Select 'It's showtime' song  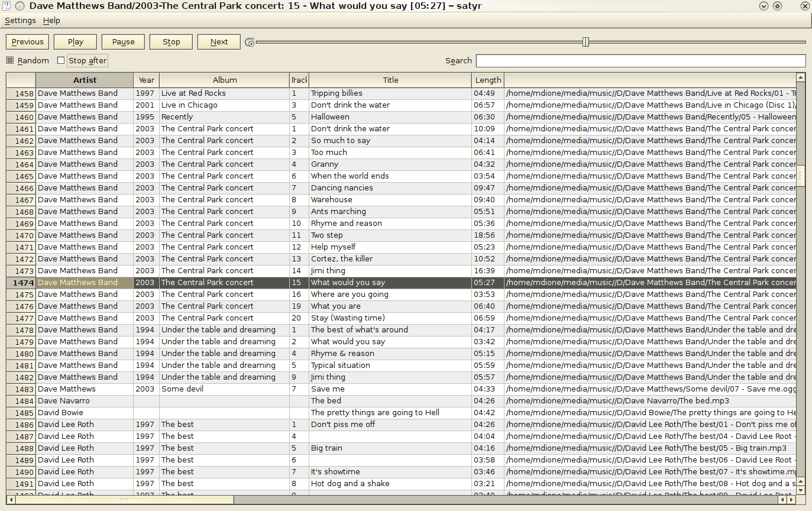[x=335, y=472]
